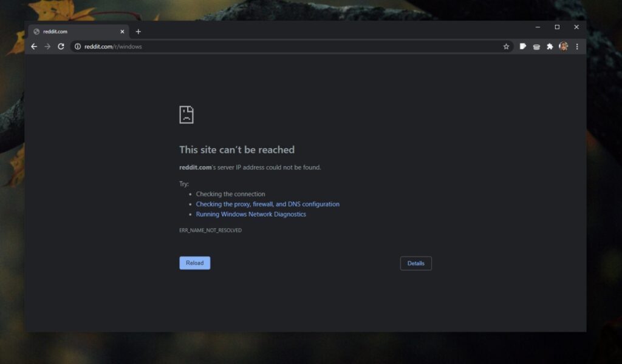Bookmark this page via the star icon

click(x=506, y=46)
